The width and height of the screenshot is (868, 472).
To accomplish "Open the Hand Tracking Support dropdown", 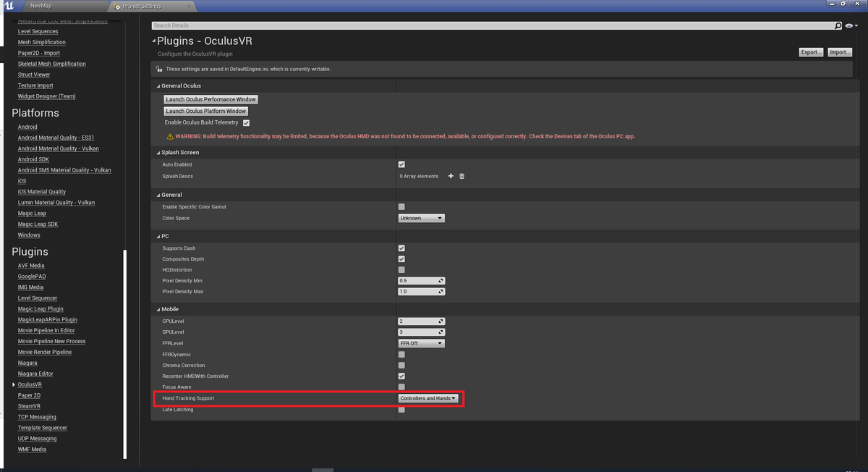I will [x=429, y=398].
